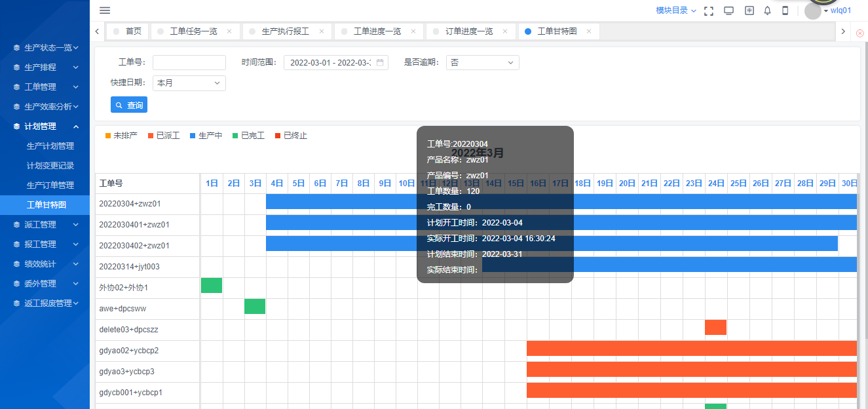The height and width of the screenshot is (409, 868).
Task: Open the 快捷日期 dropdown showing 本月
Action: (189, 83)
